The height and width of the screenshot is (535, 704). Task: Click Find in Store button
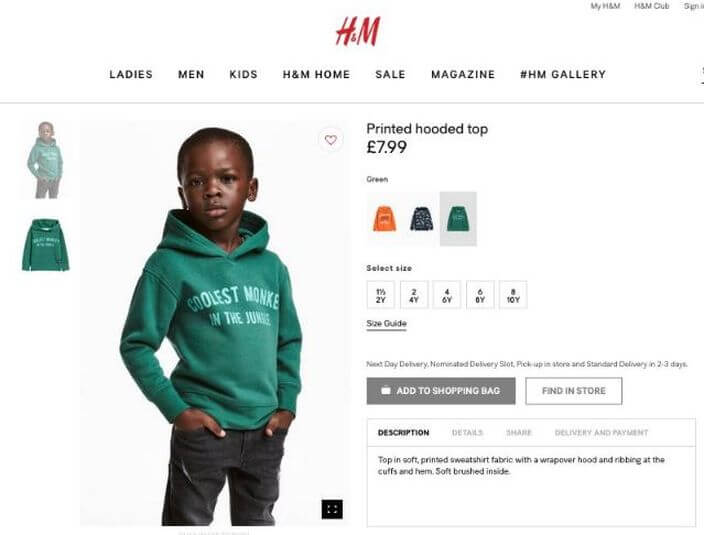pos(574,391)
